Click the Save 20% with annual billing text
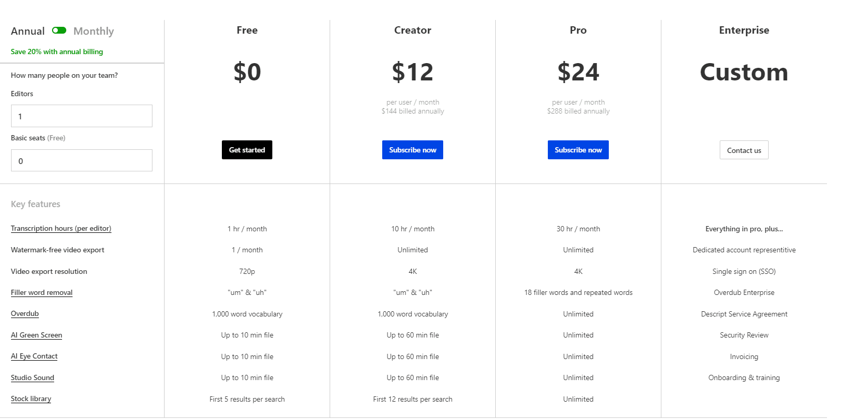 56,52
